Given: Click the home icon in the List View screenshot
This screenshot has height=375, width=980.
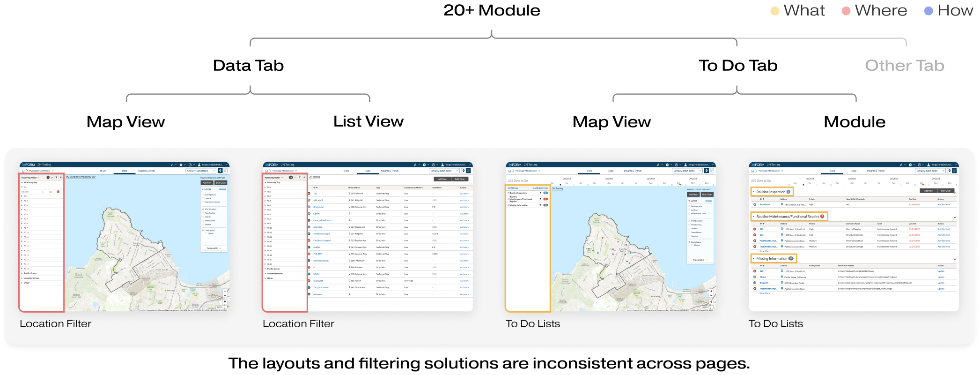Looking at the screenshot, I should point(266,171).
